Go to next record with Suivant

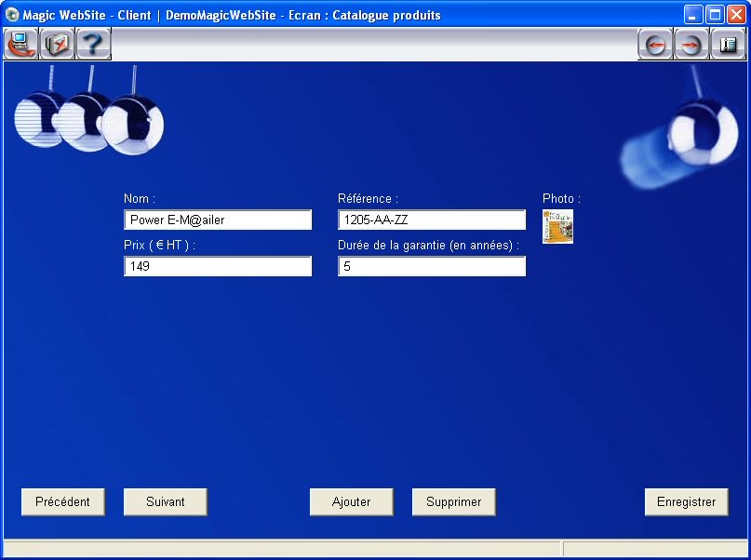(166, 502)
